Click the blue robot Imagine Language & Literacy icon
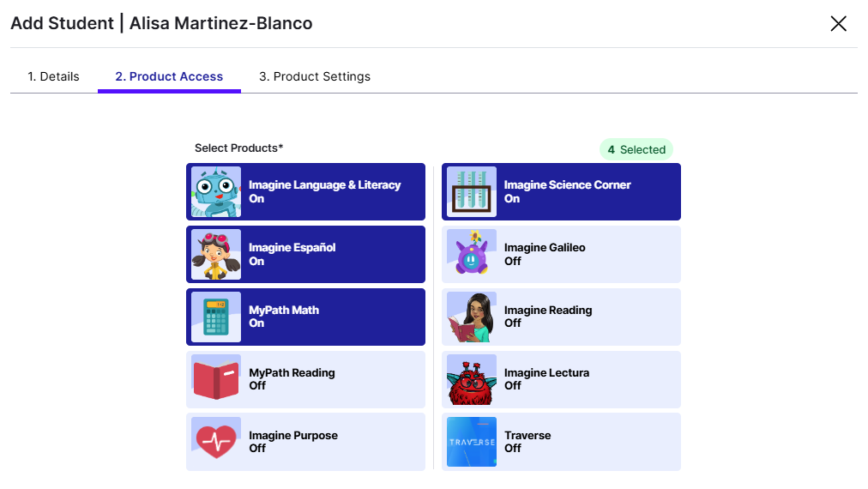This screenshot has width=868, height=489. coord(216,192)
